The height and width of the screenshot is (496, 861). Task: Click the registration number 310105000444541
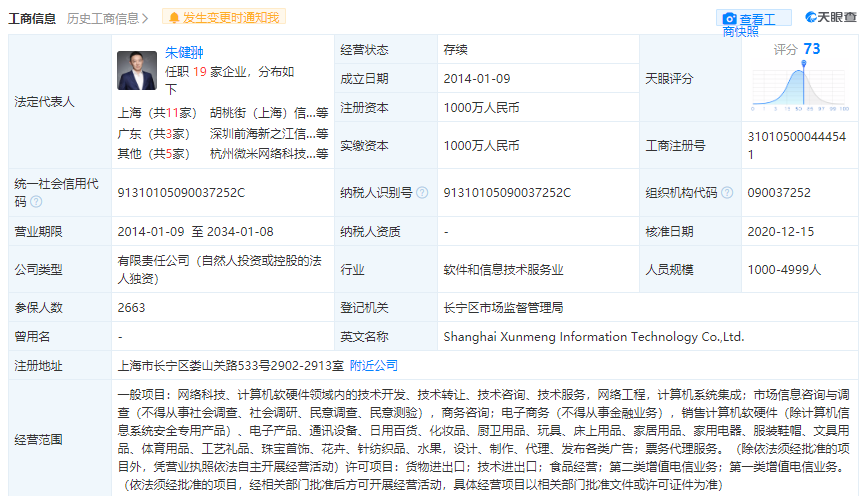click(797, 146)
